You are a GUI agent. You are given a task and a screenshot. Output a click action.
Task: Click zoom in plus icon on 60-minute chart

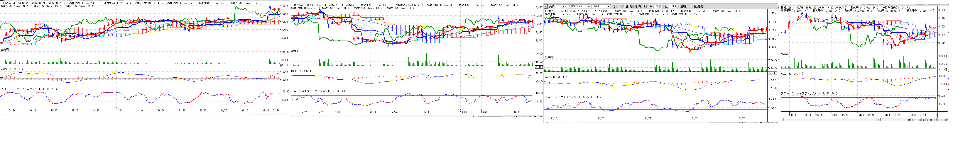[912, 120]
